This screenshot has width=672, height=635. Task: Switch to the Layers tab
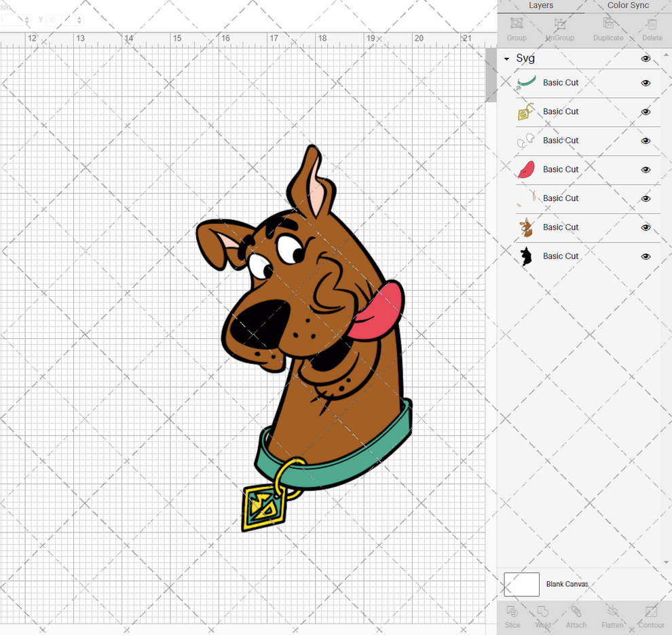tap(541, 5)
